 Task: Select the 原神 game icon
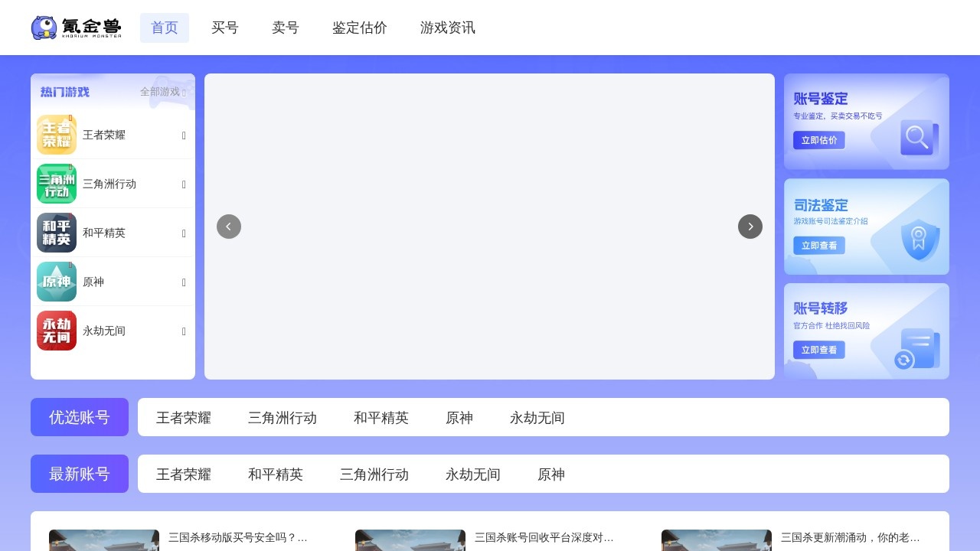coord(57,282)
